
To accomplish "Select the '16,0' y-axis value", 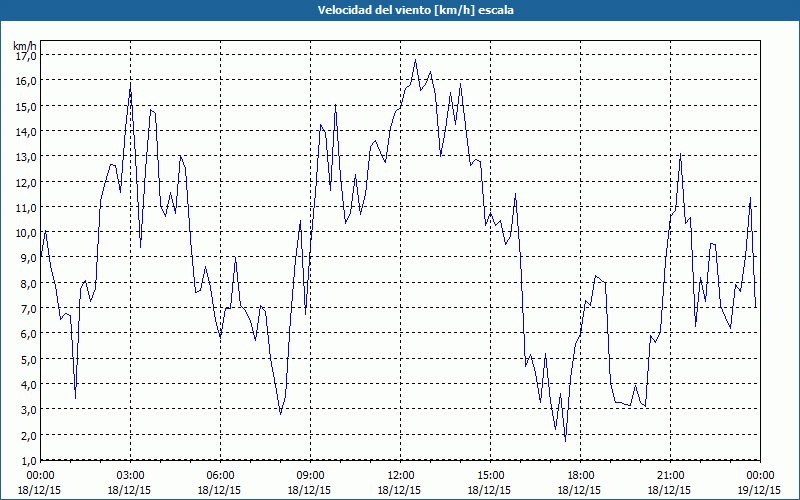I will coord(26,81).
